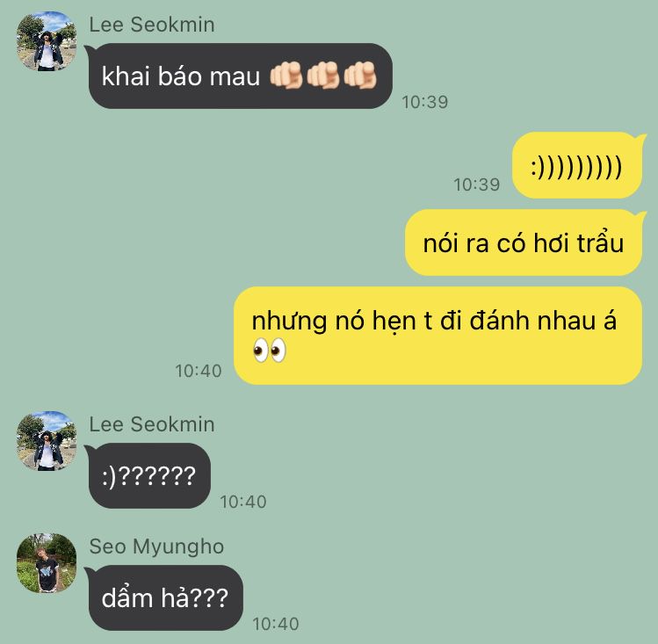Select the yellow ":))))))))" message bubble
The image size is (658, 644).
point(577,165)
